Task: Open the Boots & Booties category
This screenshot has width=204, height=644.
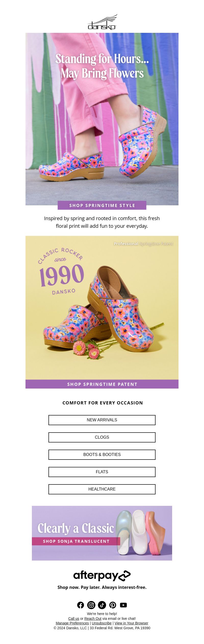Action: pos(102,455)
